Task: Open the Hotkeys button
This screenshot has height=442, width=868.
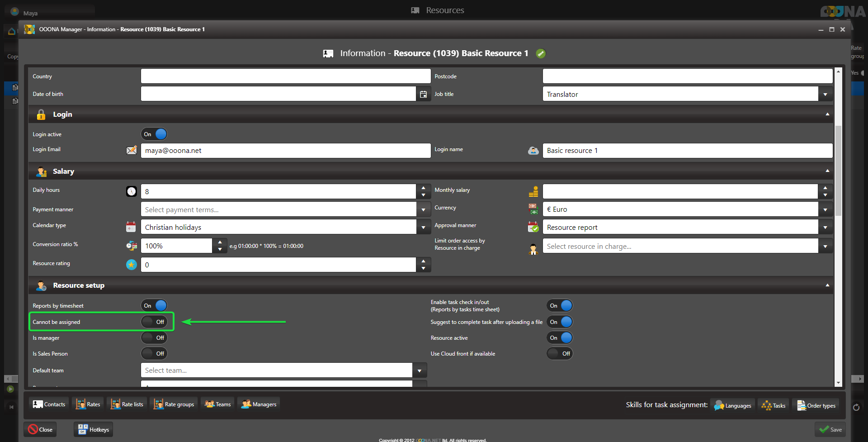Action: [x=94, y=429]
